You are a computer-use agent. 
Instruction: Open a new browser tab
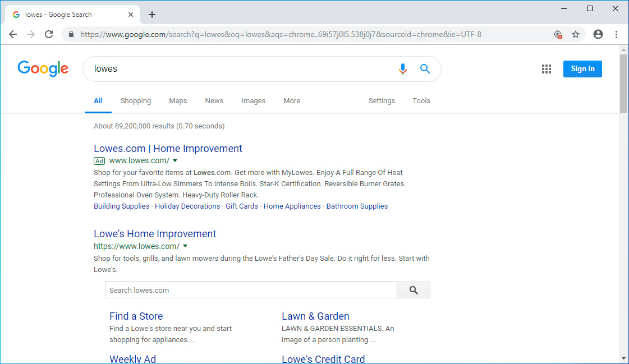pos(152,15)
